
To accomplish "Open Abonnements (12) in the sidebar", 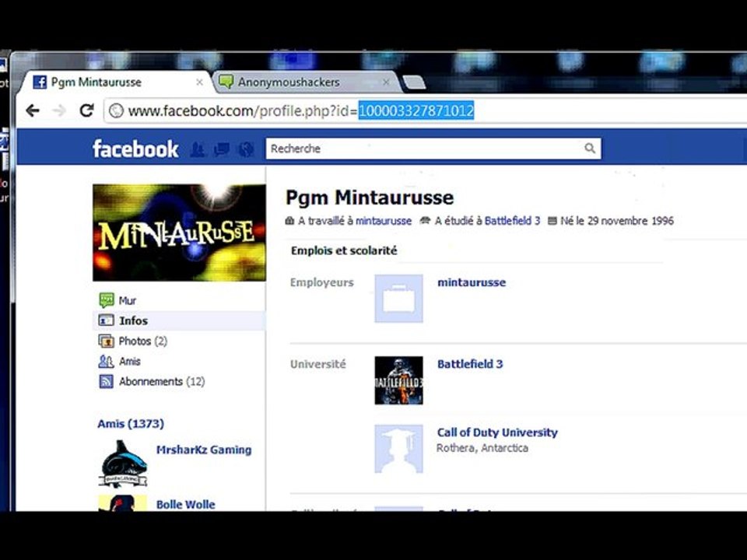I will pyautogui.click(x=162, y=381).
